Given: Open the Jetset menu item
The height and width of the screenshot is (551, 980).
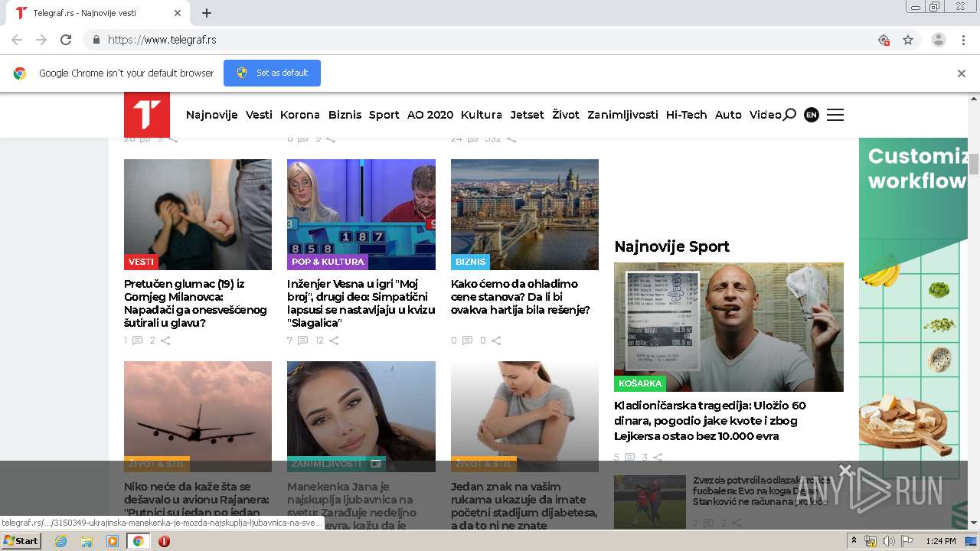Looking at the screenshot, I should pyautogui.click(x=528, y=115).
